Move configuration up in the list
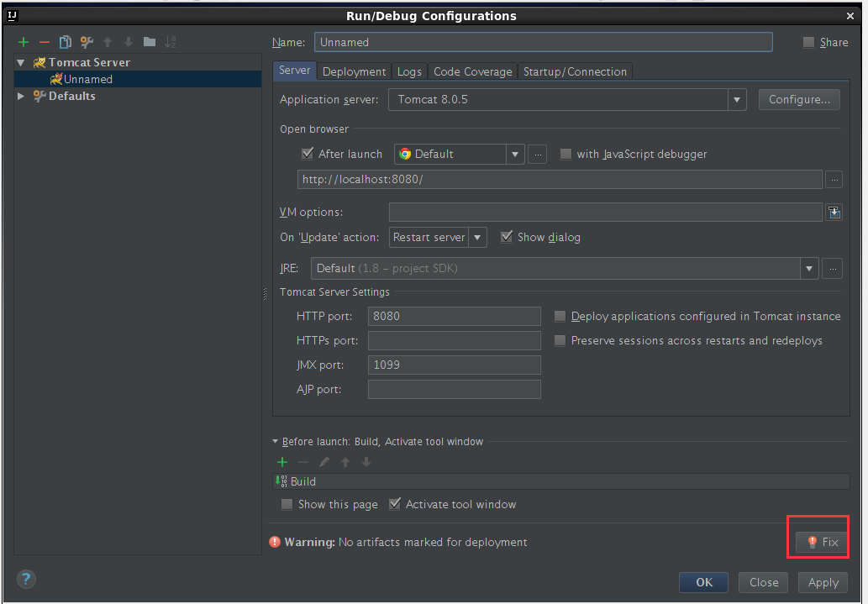Viewport: 868px width, 604px height. point(108,42)
